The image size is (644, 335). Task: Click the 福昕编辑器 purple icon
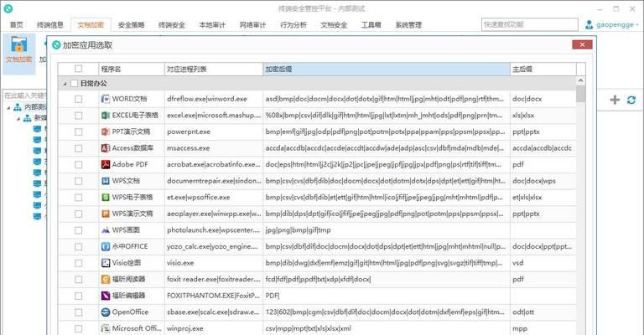(106, 296)
